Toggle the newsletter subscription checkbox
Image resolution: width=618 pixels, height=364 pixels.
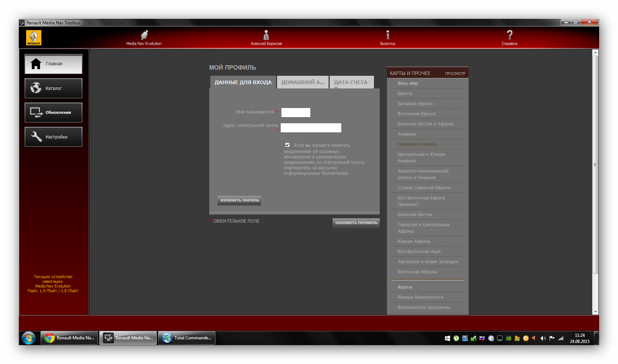287,145
